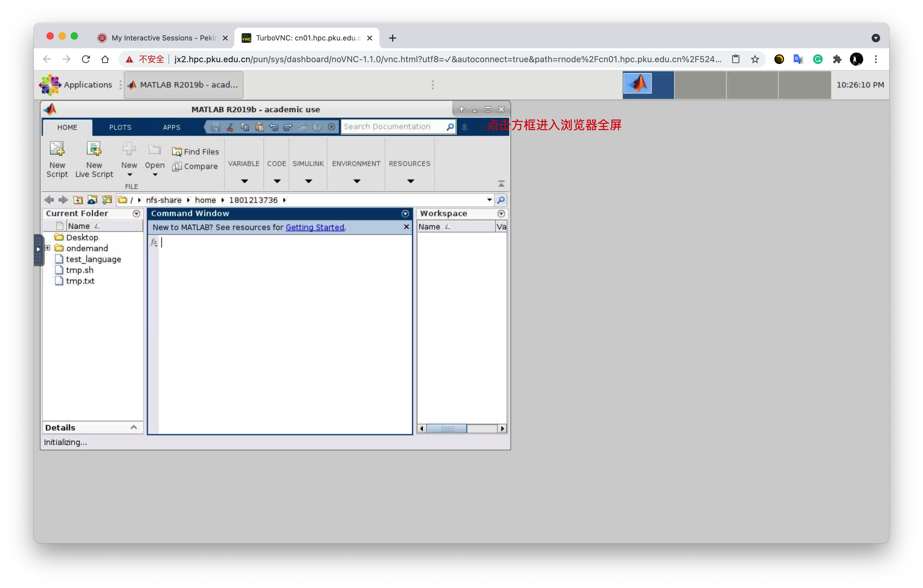Open Workspace panel actions menu
Viewport: 923px width, 588px height.
501,214
